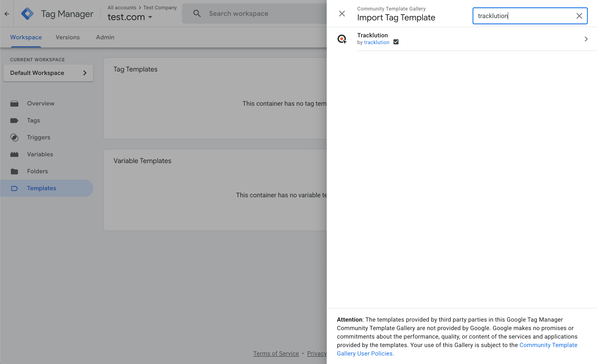Select Templates in the sidebar

point(47,188)
